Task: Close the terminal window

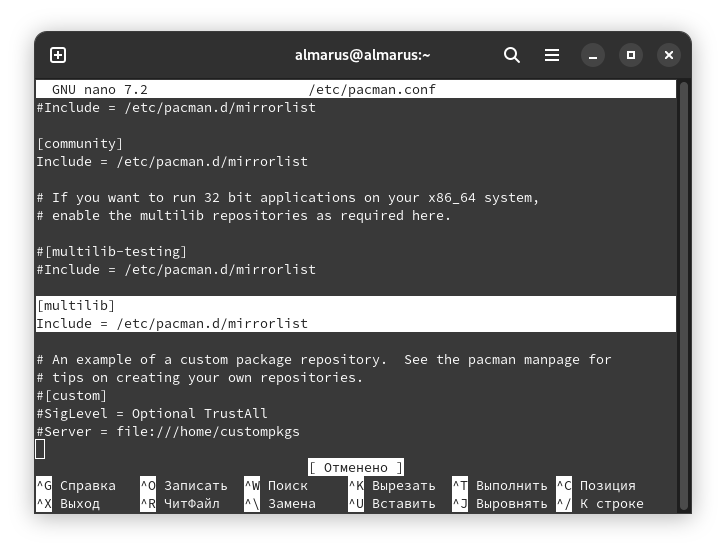Action: tap(670, 55)
